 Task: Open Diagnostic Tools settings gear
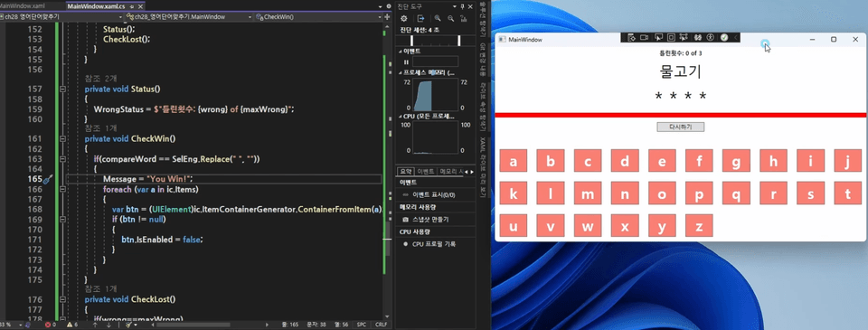tap(404, 18)
